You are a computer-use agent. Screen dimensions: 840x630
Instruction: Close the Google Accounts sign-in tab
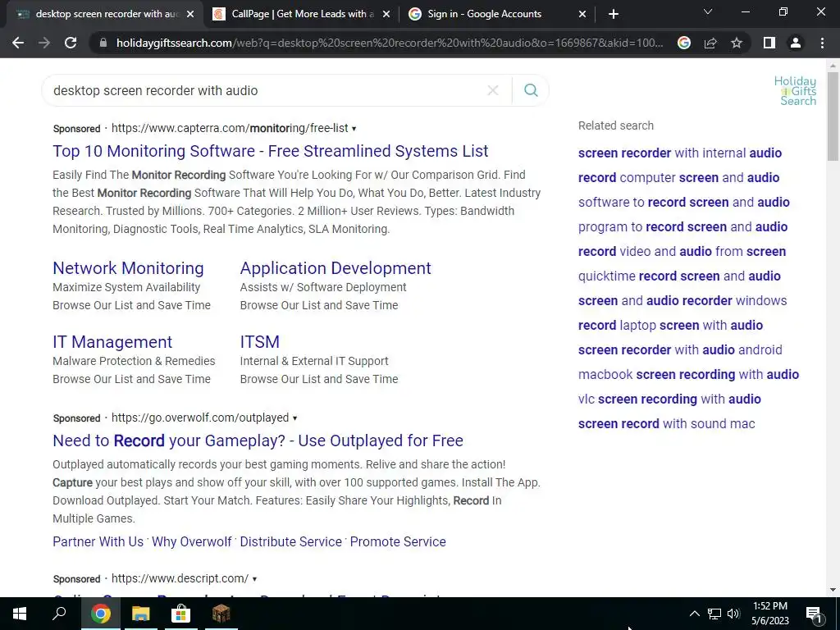582,14
